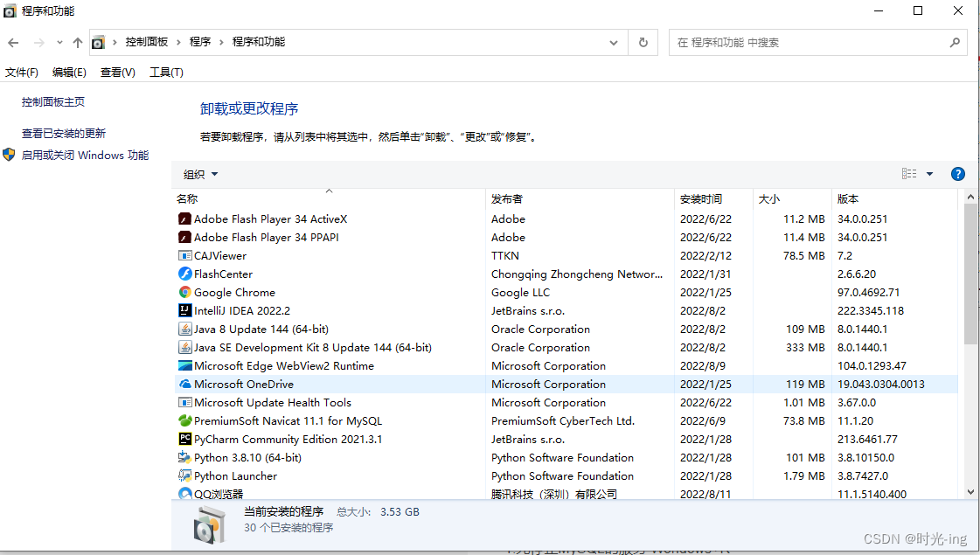Click the scrollbar up arrow

[x=970, y=197]
